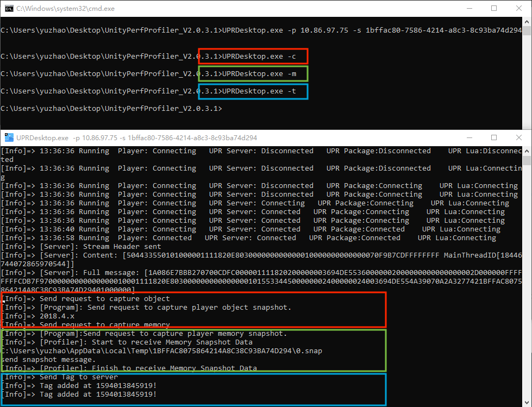Screen dimensions: 532x407
Task: Click the "Send Tag to server" log line
Action: (78, 377)
